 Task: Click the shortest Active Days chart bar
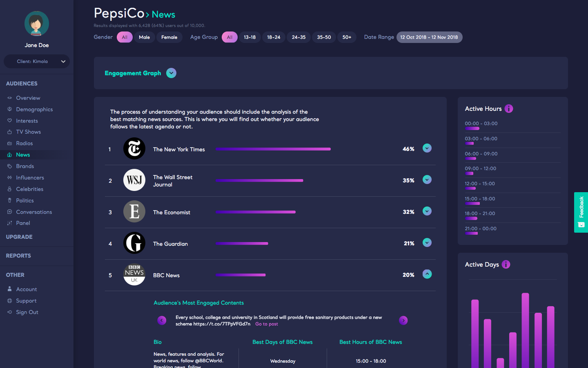[x=500, y=363]
